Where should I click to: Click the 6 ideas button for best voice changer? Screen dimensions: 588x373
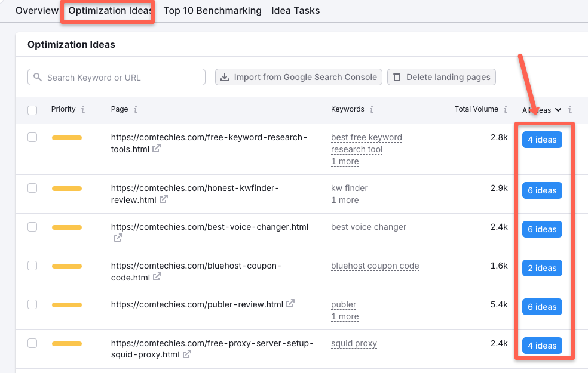click(542, 229)
